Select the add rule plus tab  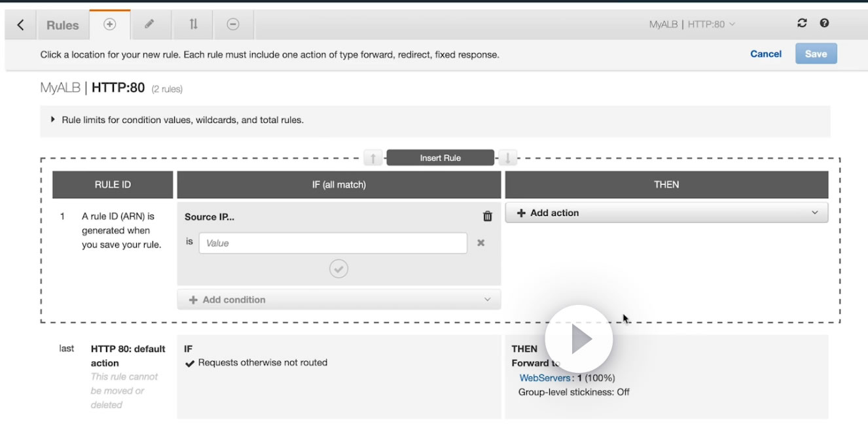(x=110, y=24)
